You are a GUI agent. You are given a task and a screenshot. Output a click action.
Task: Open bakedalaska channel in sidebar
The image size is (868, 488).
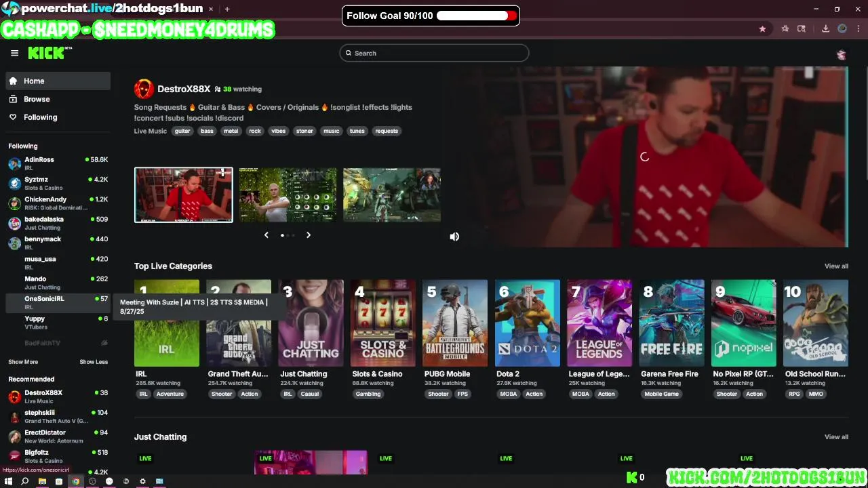pyautogui.click(x=58, y=223)
